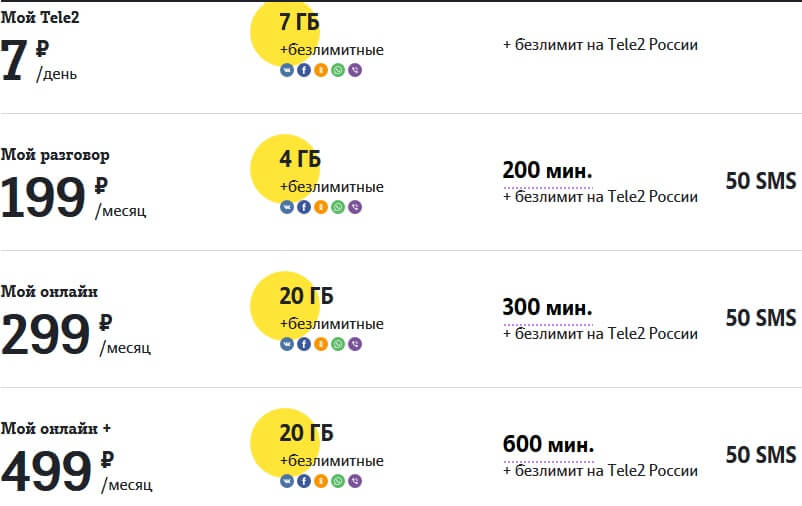Select the 499 ₽ per month price

coord(77,471)
